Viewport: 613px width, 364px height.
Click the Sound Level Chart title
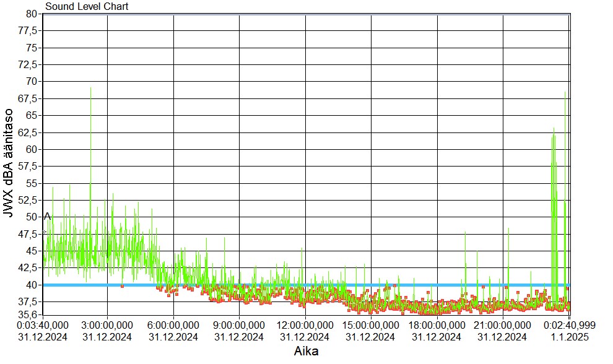coord(87,7)
